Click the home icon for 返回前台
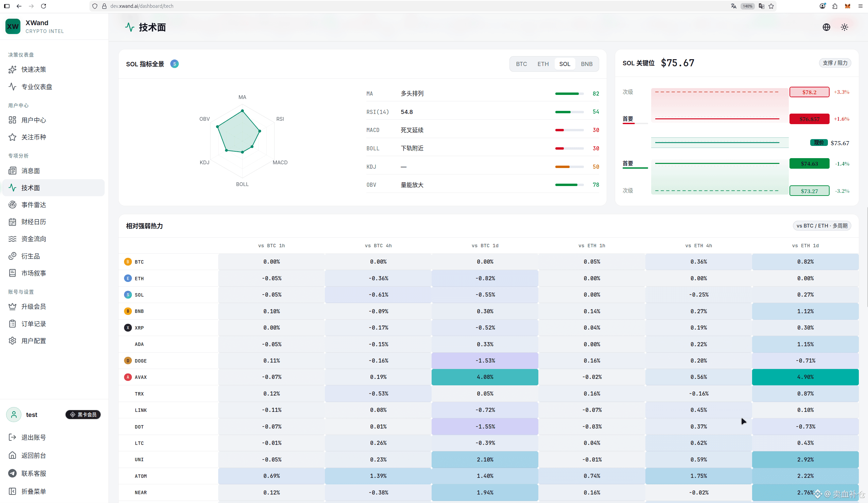Image resolution: width=868 pixels, height=503 pixels. pos(12,455)
